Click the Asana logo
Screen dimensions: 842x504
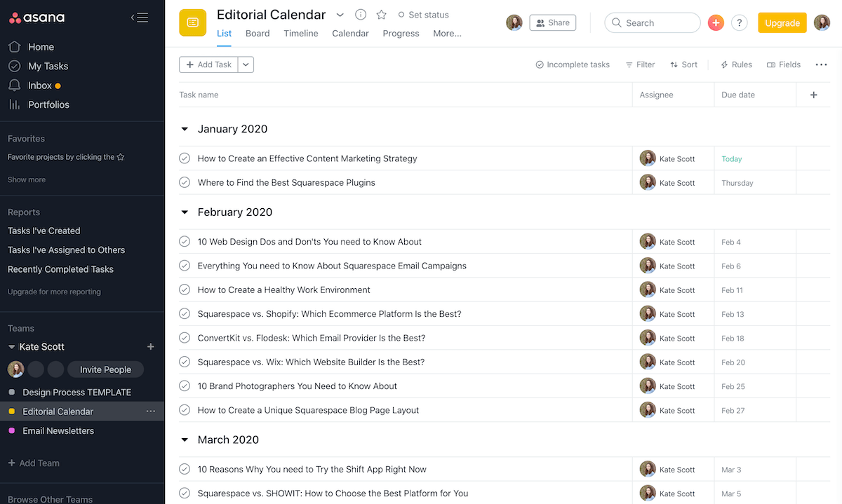[36, 18]
